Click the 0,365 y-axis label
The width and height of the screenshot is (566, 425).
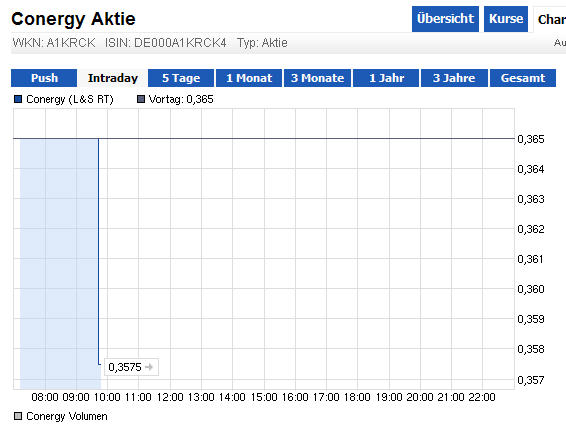531,139
